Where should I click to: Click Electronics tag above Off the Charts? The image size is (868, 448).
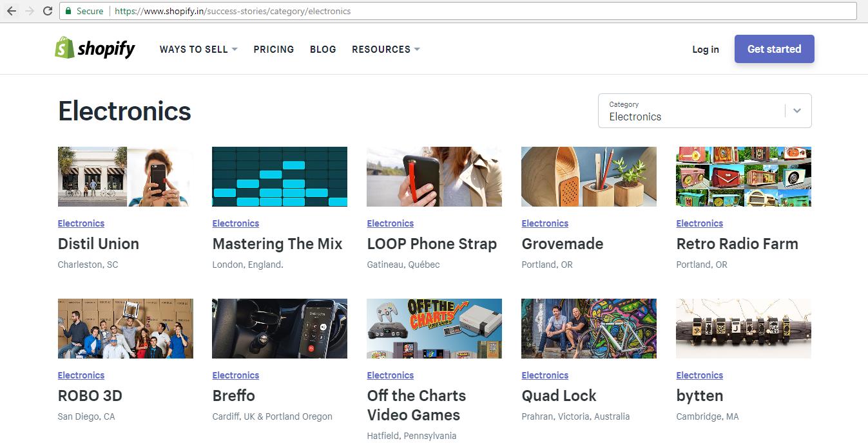(x=391, y=375)
